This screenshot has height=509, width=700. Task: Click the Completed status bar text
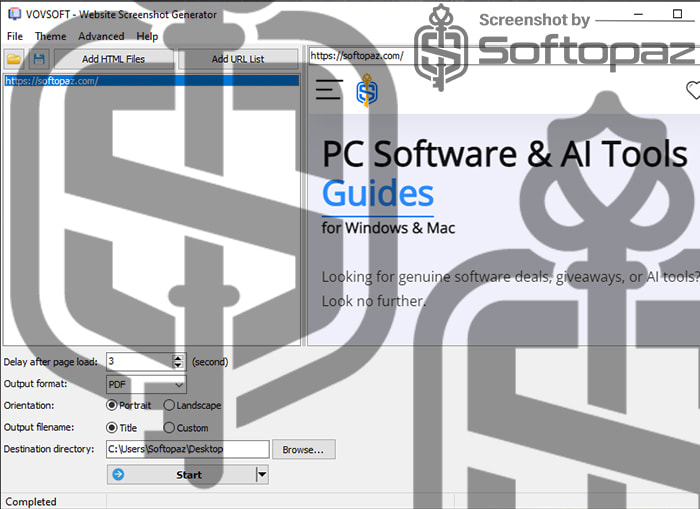31,502
